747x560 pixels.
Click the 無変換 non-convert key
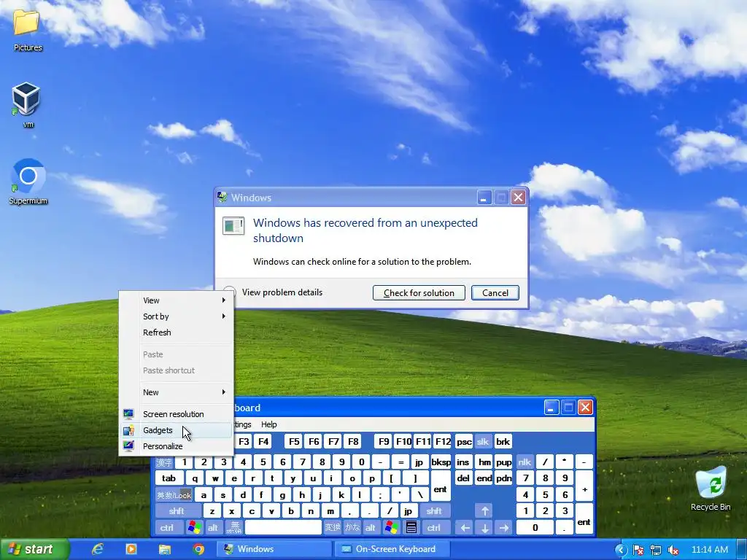click(233, 528)
